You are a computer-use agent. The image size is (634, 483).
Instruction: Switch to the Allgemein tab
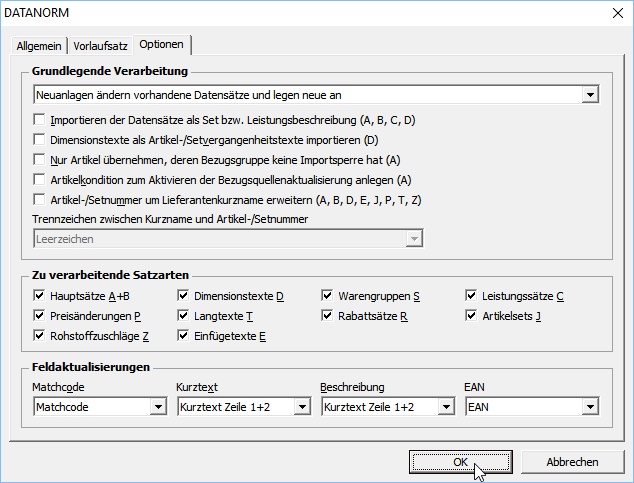39,46
